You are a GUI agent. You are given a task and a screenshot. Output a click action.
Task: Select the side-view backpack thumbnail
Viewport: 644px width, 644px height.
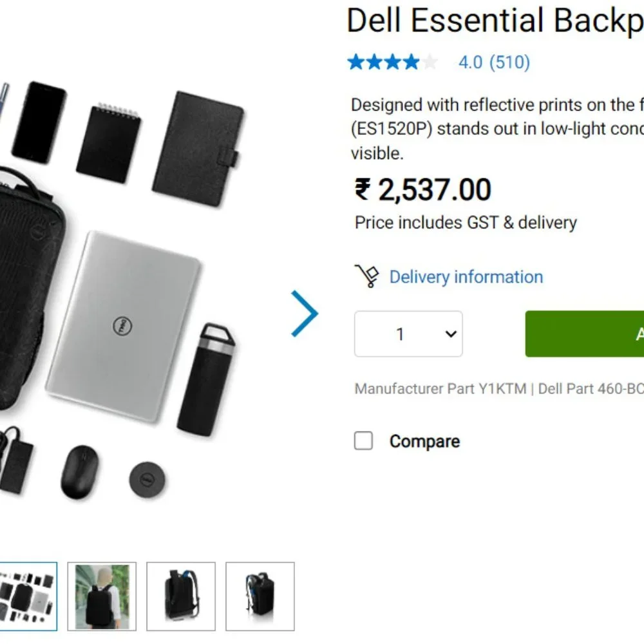pyautogui.click(x=260, y=596)
